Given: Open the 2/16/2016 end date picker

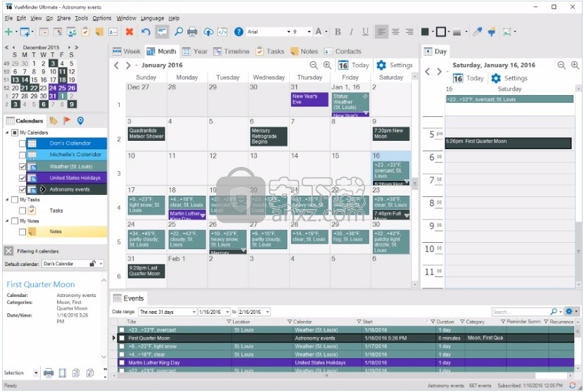Looking at the screenshot, I should pos(268,312).
